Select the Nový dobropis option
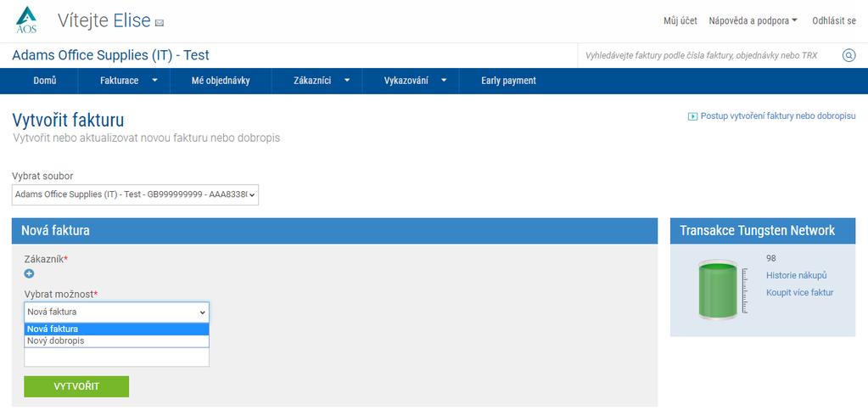The width and height of the screenshot is (868, 411). (x=116, y=341)
